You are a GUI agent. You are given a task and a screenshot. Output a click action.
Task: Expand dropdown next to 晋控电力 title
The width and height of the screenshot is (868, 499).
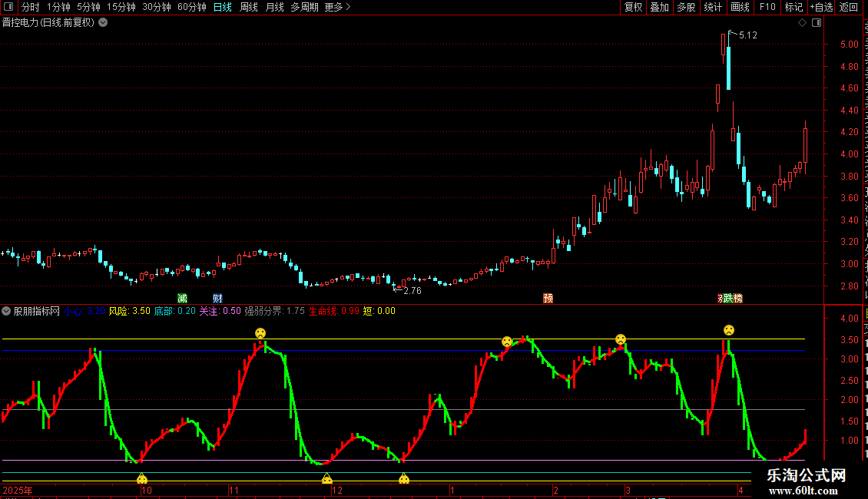(x=103, y=23)
